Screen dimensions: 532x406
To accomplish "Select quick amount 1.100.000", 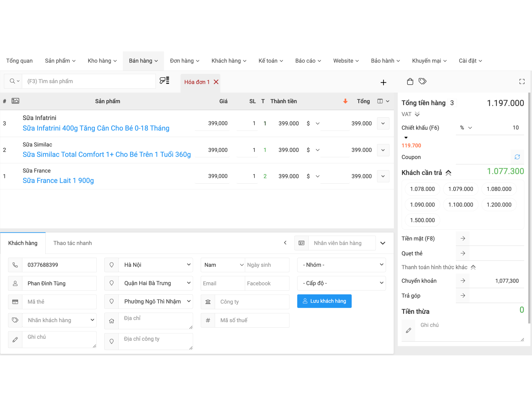I will click(x=461, y=204).
